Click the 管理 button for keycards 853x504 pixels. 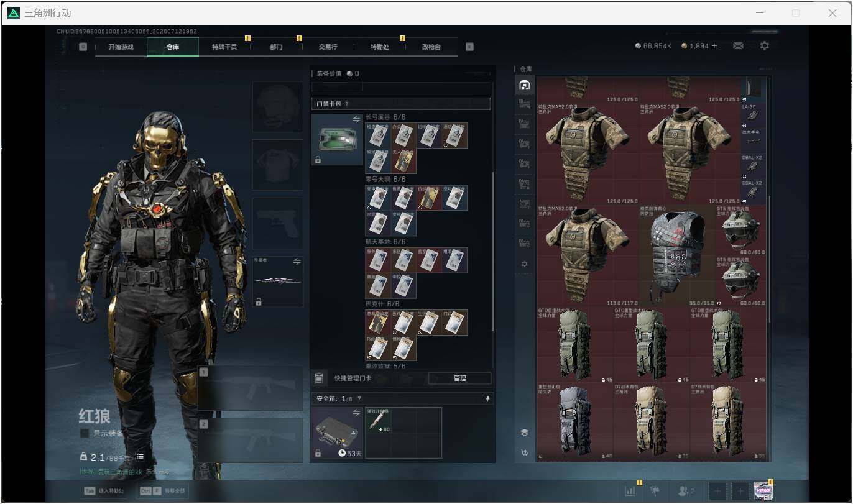[x=459, y=378]
